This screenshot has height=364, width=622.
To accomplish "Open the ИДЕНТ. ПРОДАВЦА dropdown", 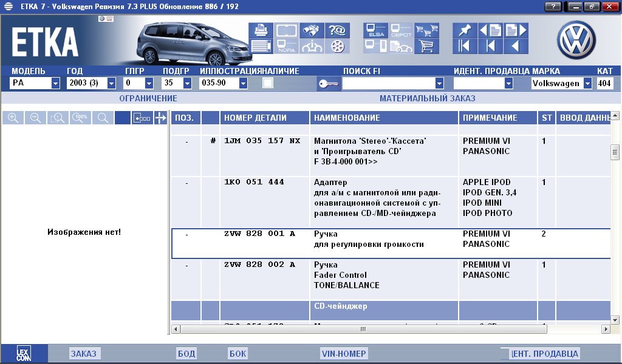I will (x=508, y=83).
